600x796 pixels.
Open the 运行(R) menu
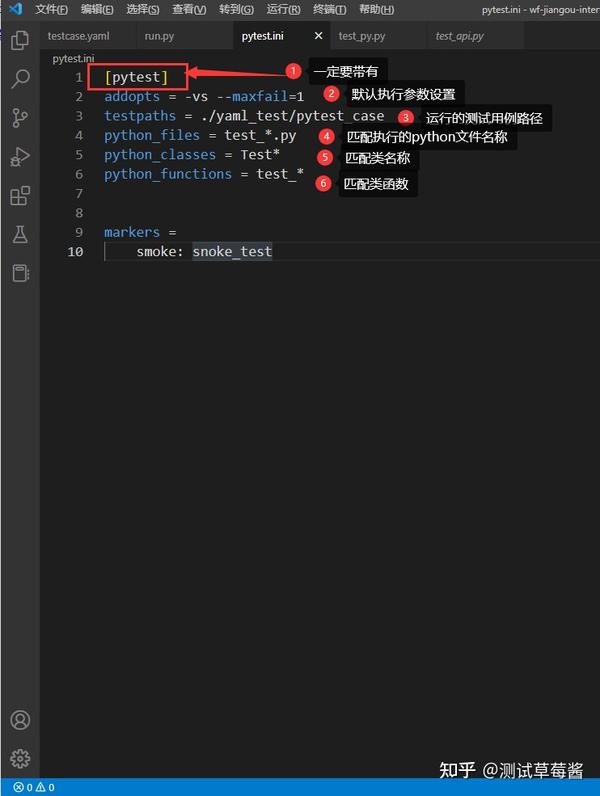point(283,9)
